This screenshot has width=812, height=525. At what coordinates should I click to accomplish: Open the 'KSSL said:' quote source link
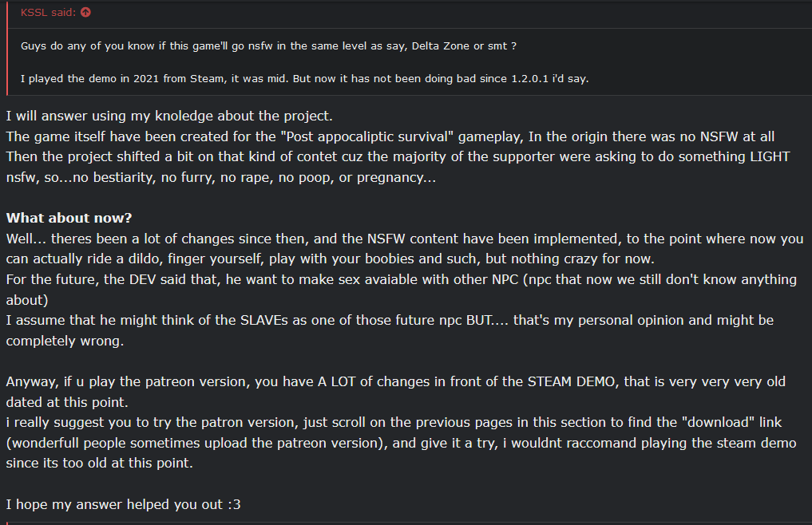click(48, 13)
